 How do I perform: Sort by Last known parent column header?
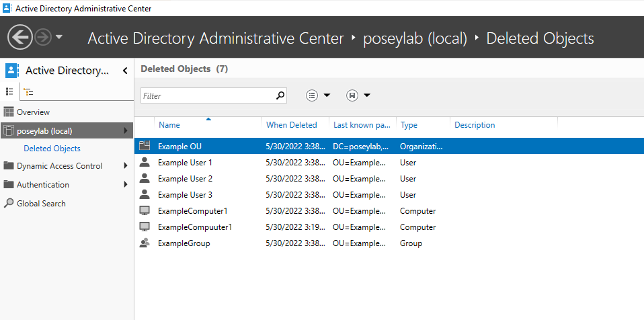[x=362, y=125]
